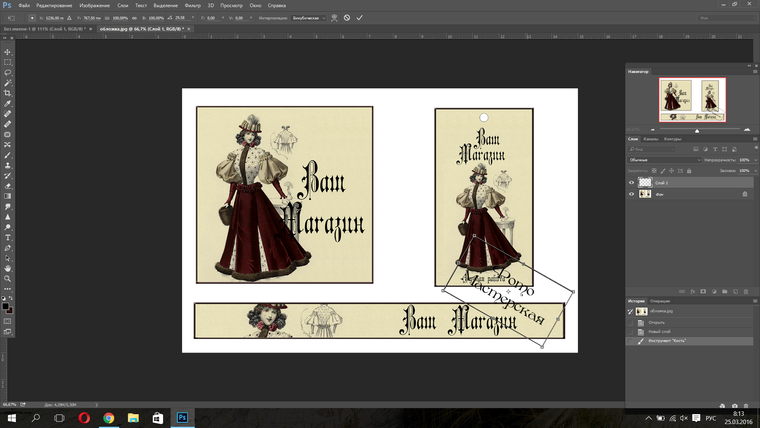Select the Clone Stamp tool
Image resolution: width=760 pixels, height=428 pixels.
(x=7, y=165)
